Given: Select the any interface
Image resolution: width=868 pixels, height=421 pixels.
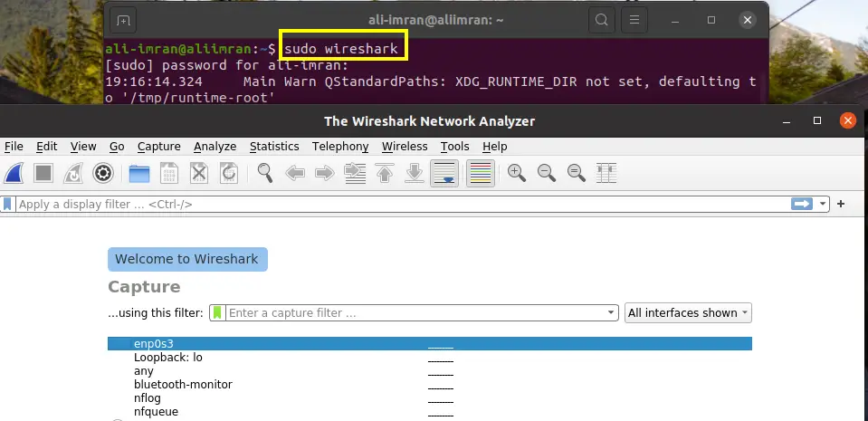Looking at the screenshot, I should pos(430,370).
